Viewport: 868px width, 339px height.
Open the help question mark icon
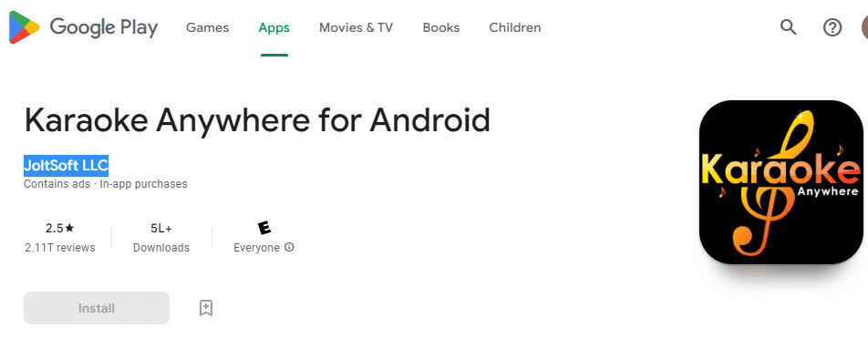pos(832,27)
